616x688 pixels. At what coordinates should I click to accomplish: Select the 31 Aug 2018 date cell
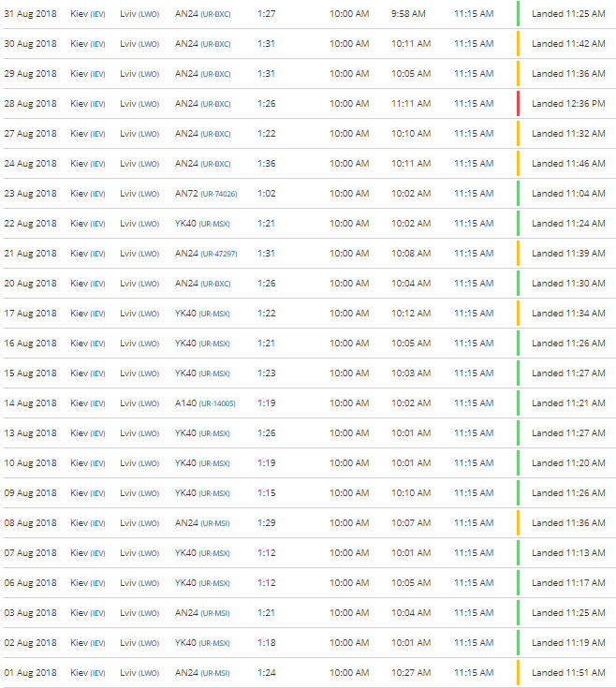tap(30, 14)
